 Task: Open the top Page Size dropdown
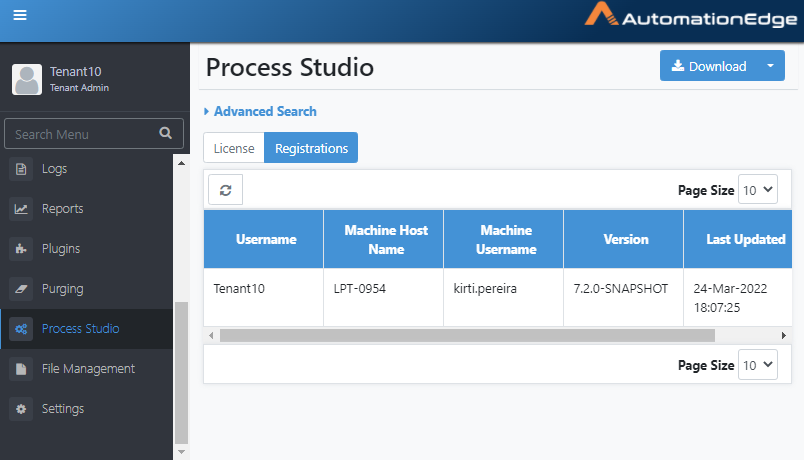click(758, 190)
